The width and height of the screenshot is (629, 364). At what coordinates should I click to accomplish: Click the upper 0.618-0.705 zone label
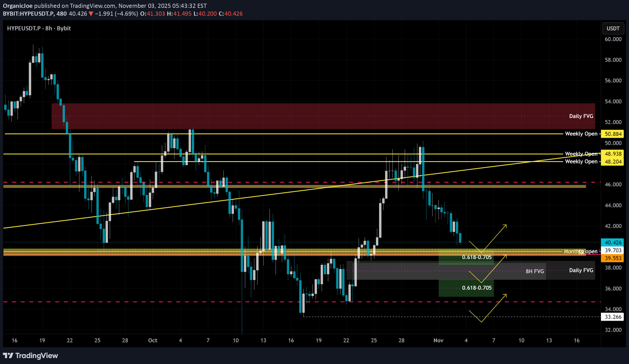(x=477, y=257)
